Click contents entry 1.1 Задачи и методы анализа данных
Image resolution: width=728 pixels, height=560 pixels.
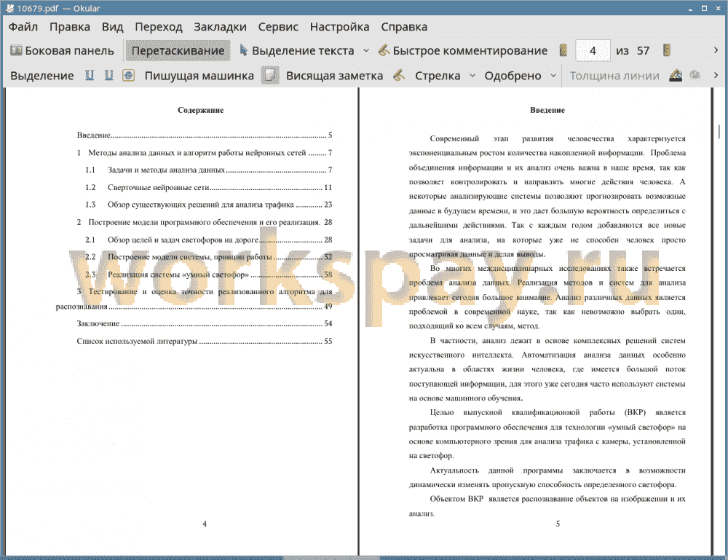(x=208, y=170)
